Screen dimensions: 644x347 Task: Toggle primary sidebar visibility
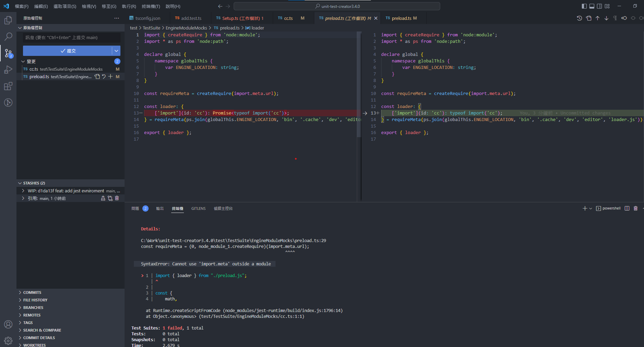pos(584,6)
